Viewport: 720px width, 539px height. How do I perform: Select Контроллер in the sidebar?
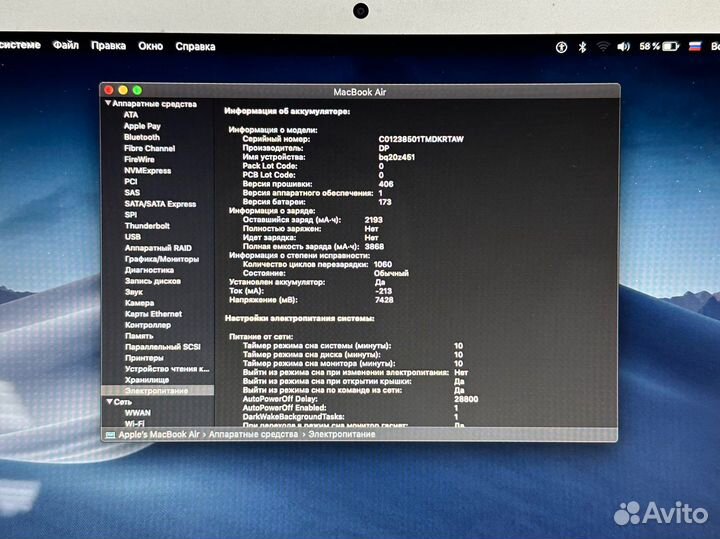pos(148,325)
